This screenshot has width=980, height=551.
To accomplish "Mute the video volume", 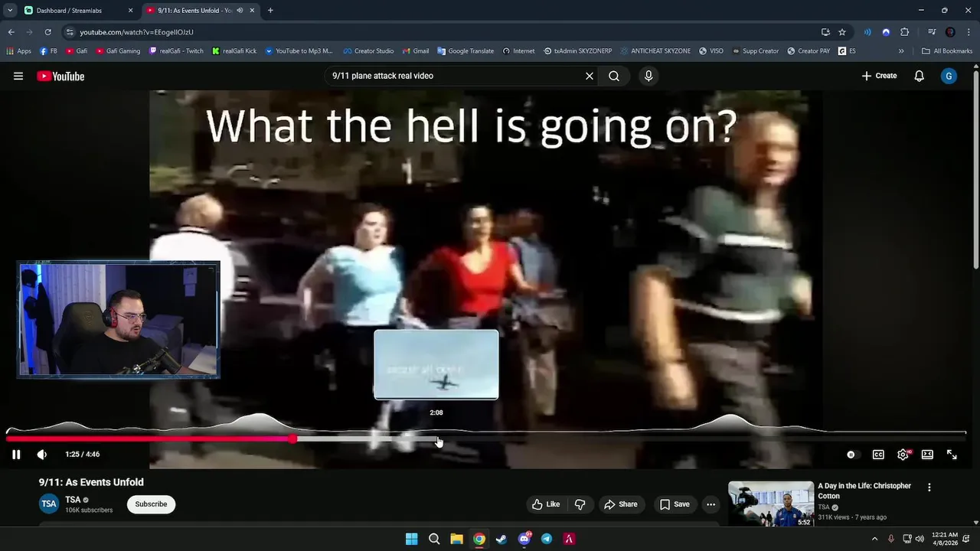I will coord(42,454).
